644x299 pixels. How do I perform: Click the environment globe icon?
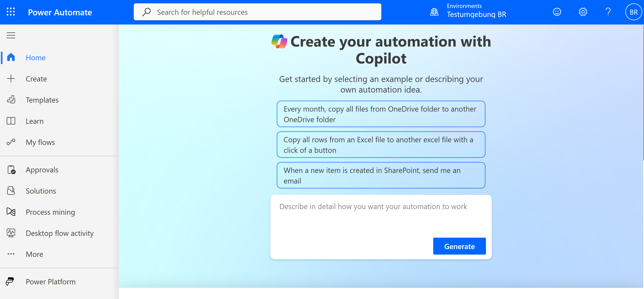click(434, 12)
